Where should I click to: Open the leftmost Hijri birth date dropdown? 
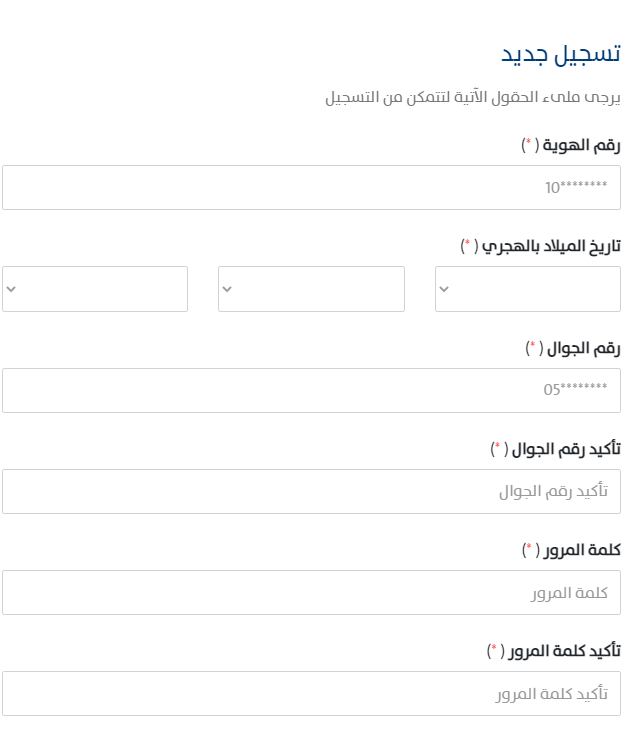pyautogui.click(x=95, y=289)
